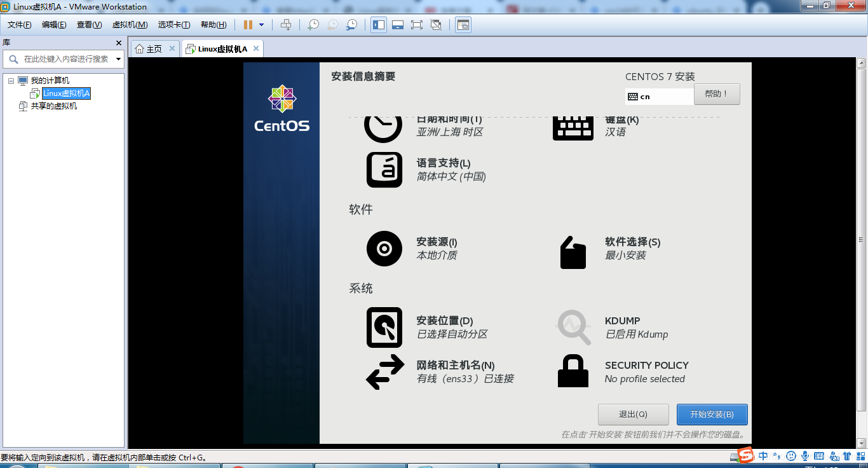Click the 本地介质 install source text
This screenshot has height=468, width=868.
[437, 256]
